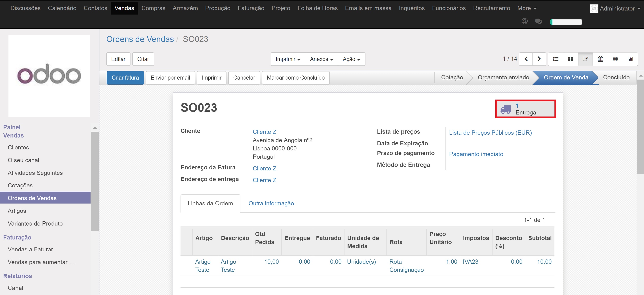
Task: Switch to list view icon
Action: (x=555, y=59)
